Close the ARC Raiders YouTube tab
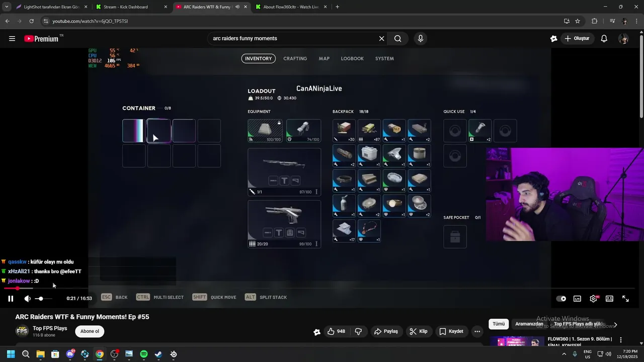Image resolution: width=644 pixels, height=362 pixels. (x=246, y=7)
